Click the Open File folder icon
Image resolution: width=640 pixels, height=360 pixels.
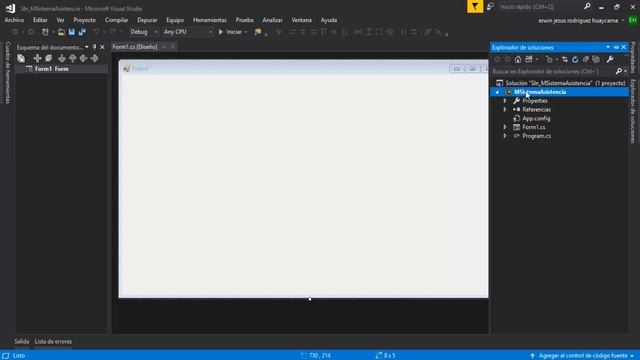61,32
